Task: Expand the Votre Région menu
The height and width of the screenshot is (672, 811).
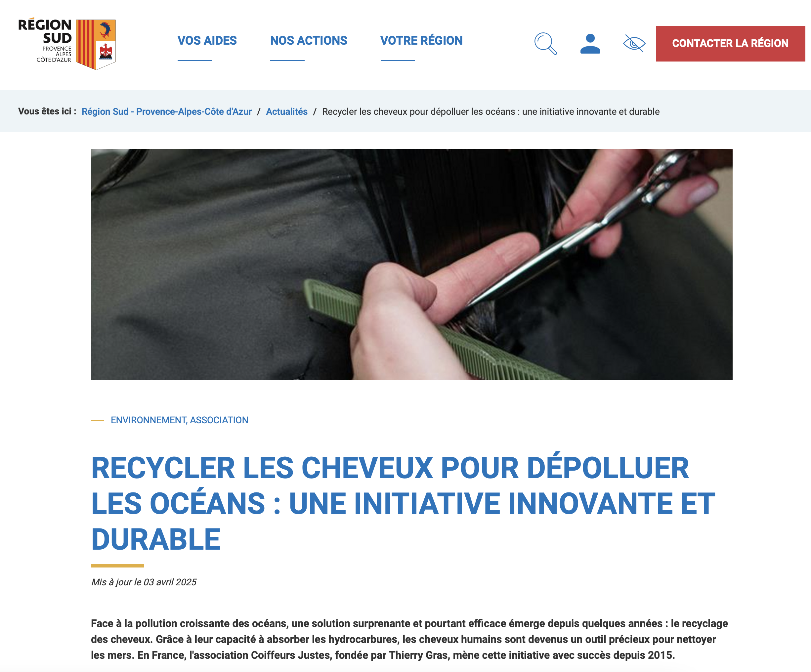Action: 421,41
